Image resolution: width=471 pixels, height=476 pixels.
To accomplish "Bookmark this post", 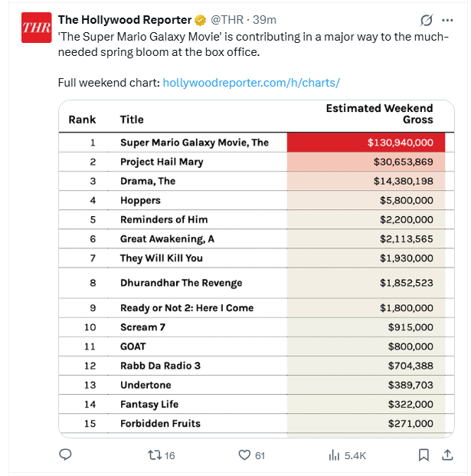I will pos(424,455).
